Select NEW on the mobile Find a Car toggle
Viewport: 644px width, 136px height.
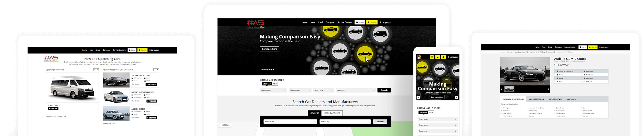point(431,112)
